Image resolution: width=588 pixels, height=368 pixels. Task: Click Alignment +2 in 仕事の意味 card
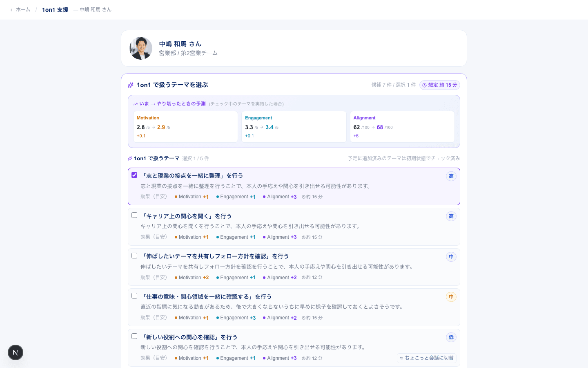pyautogui.click(x=280, y=318)
